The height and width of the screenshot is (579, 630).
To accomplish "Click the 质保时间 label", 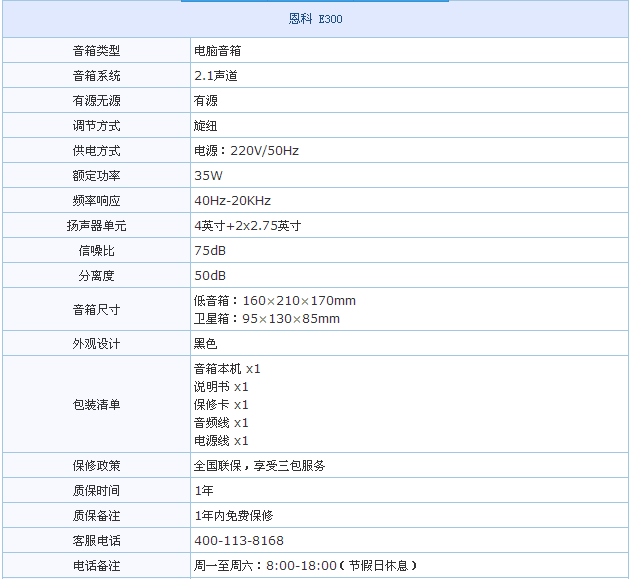I will coord(96,491).
